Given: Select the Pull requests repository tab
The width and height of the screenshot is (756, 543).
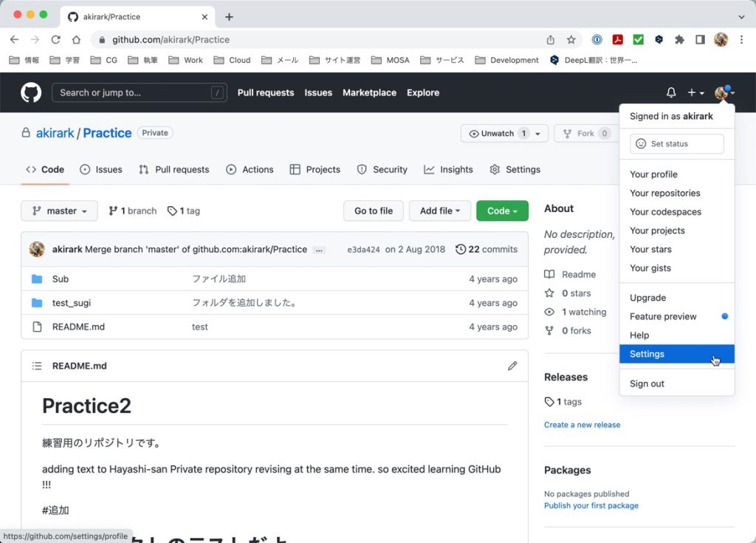Looking at the screenshot, I should click(x=174, y=169).
